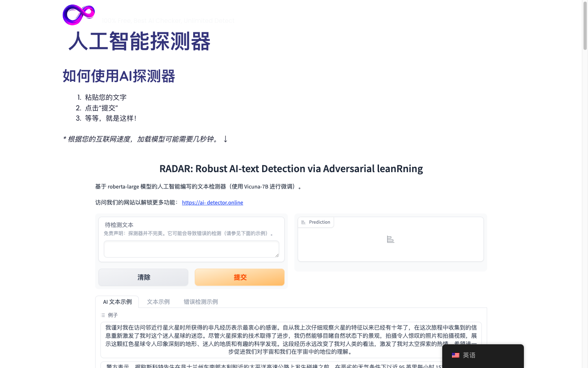This screenshot has width=588, height=368.
Task: Open the https://ai-detector.online link
Action: pyautogui.click(x=212, y=202)
